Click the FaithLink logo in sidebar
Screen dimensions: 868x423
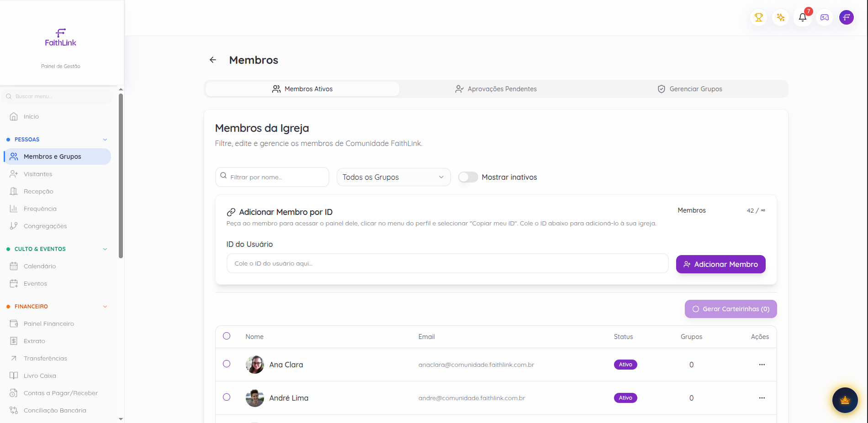click(61, 37)
